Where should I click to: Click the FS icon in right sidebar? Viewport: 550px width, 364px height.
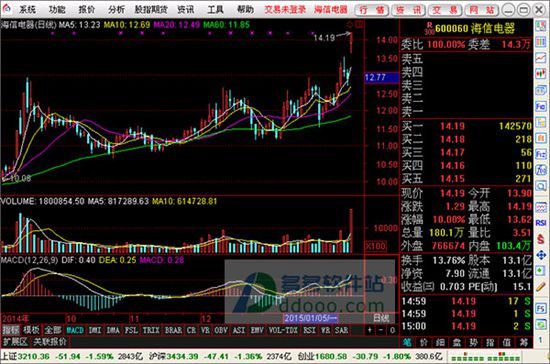tap(541, 308)
